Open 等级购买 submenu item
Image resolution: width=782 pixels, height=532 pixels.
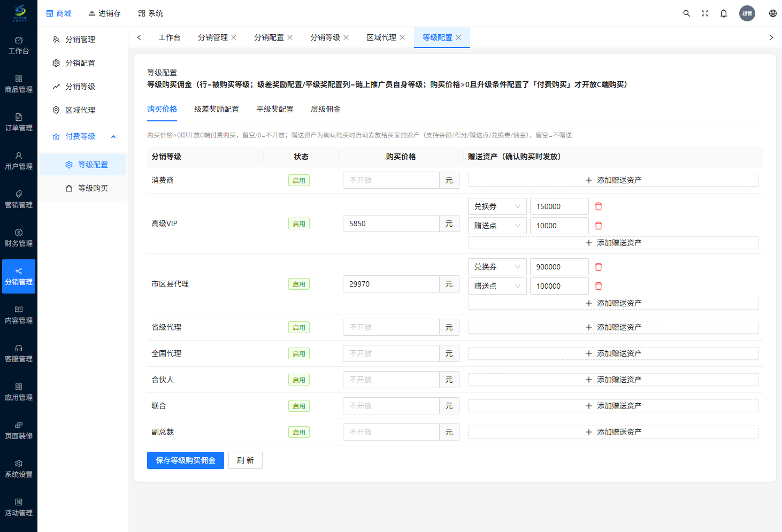(83, 188)
